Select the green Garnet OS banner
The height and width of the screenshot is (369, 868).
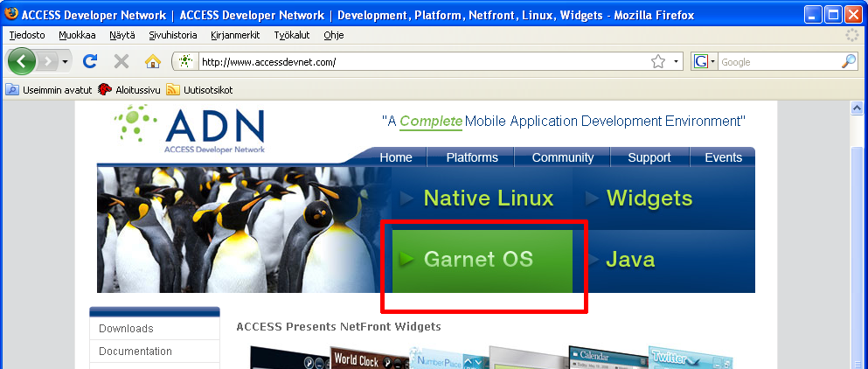click(483, 261)
